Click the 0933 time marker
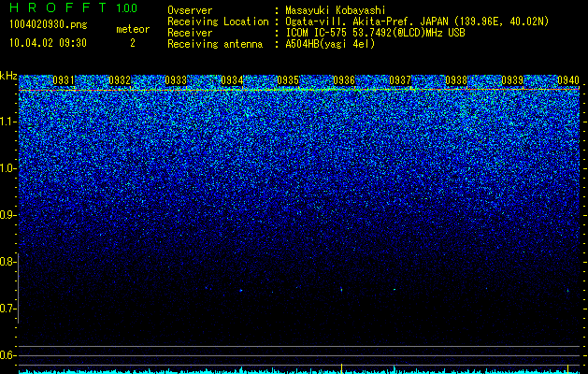The height and width of the screenshot is (374, 588). (176, 80)
